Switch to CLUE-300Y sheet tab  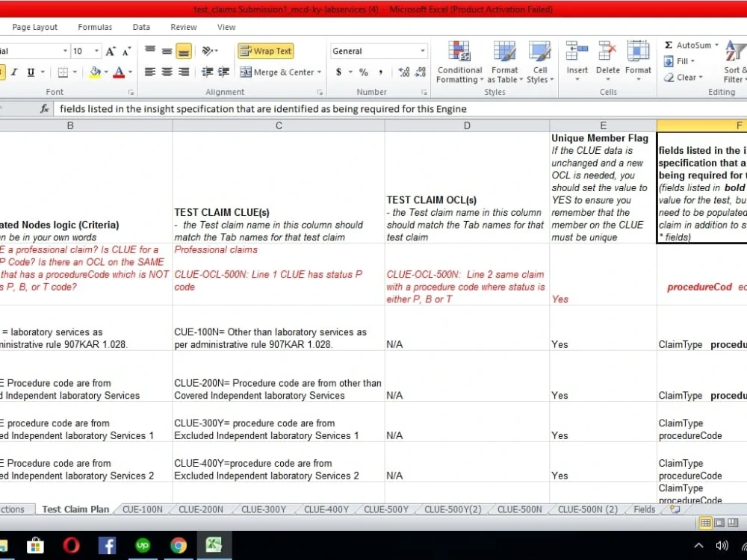click(264, 509)
